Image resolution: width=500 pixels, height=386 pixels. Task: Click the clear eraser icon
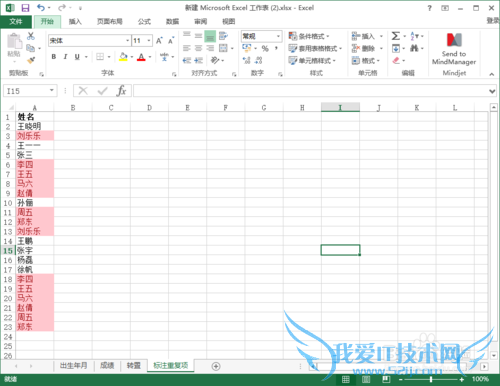coord(396,60)
